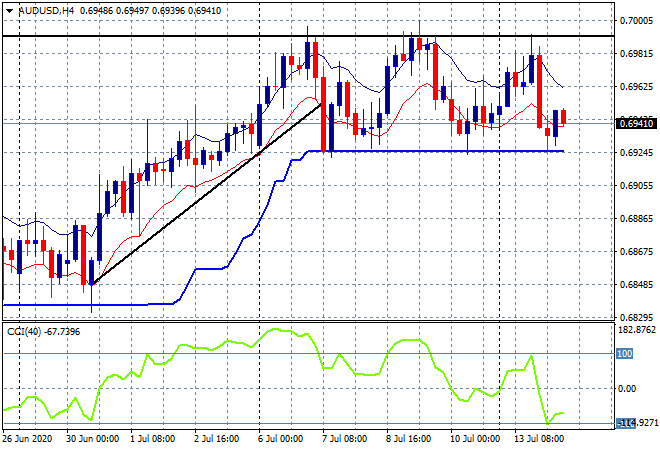Click the 0.68485 price scale label

pyautogui.click(x=637, y=285)
